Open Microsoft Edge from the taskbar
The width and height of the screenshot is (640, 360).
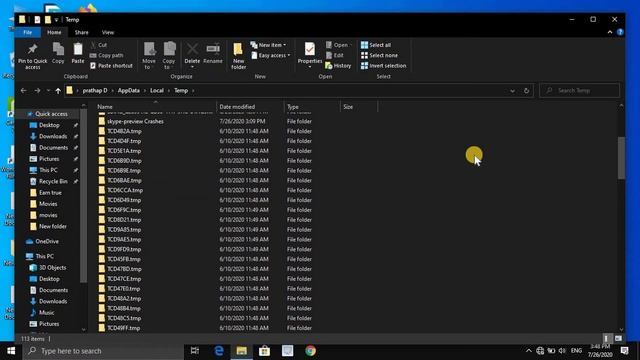tap(219, 351)
